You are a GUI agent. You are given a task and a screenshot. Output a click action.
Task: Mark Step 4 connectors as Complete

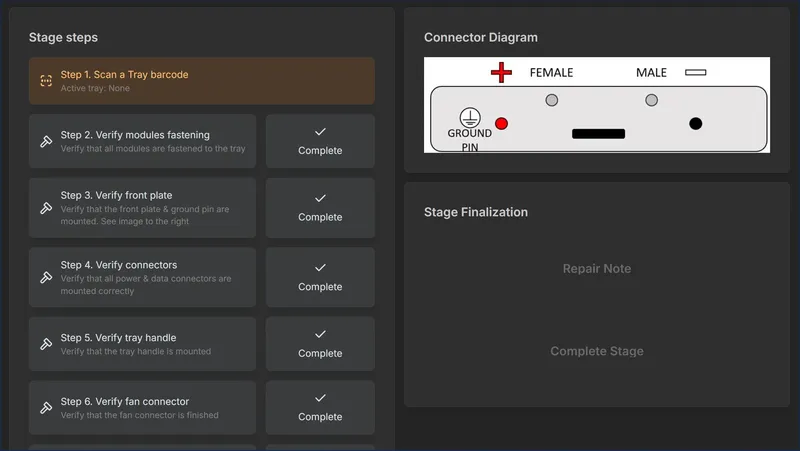[x=320, y=277]
